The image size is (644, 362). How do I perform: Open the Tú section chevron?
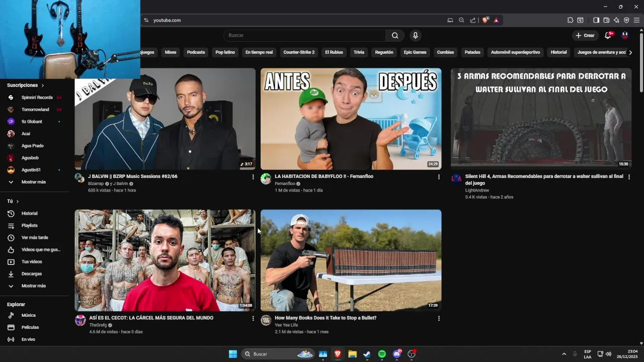coord(18,202)
